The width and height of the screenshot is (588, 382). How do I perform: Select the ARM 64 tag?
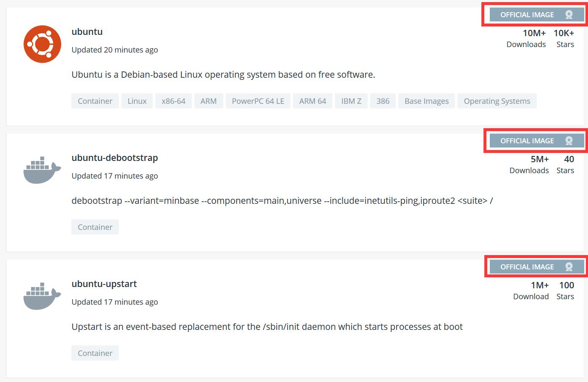[x=312, y=101]
